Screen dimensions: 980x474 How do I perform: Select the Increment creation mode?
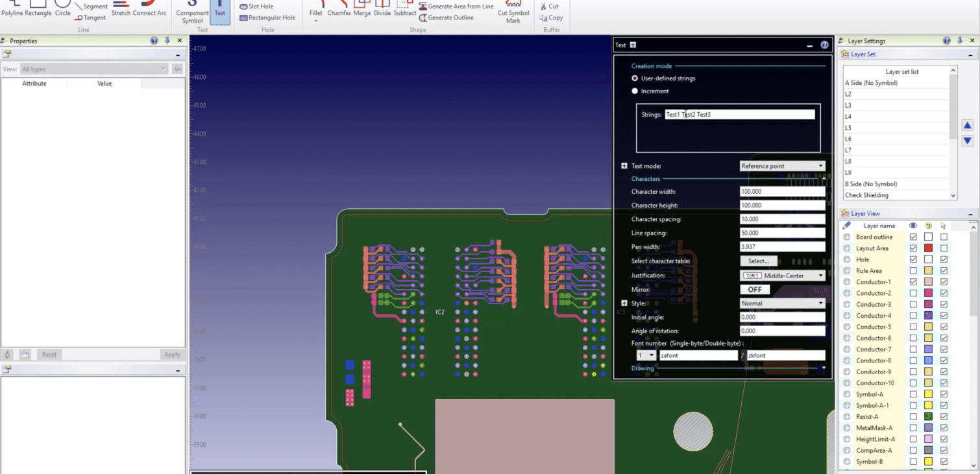tap(635, 91)
